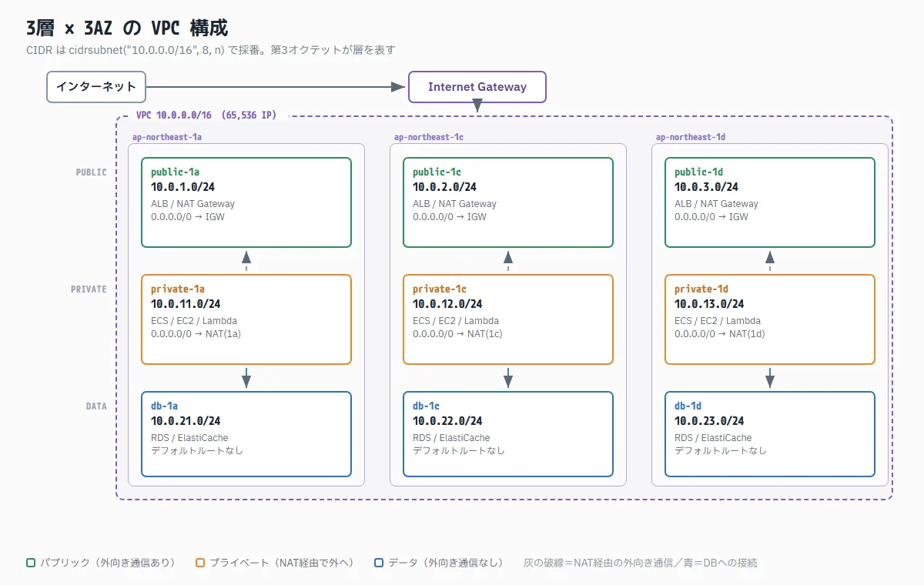The height and width of the screenshot is (585, 924).
Task: Select the db-1a subnet card
Action: [246, 435]
